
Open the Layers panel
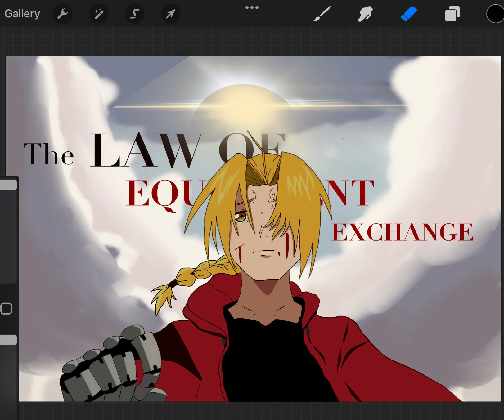pos(452,14)
